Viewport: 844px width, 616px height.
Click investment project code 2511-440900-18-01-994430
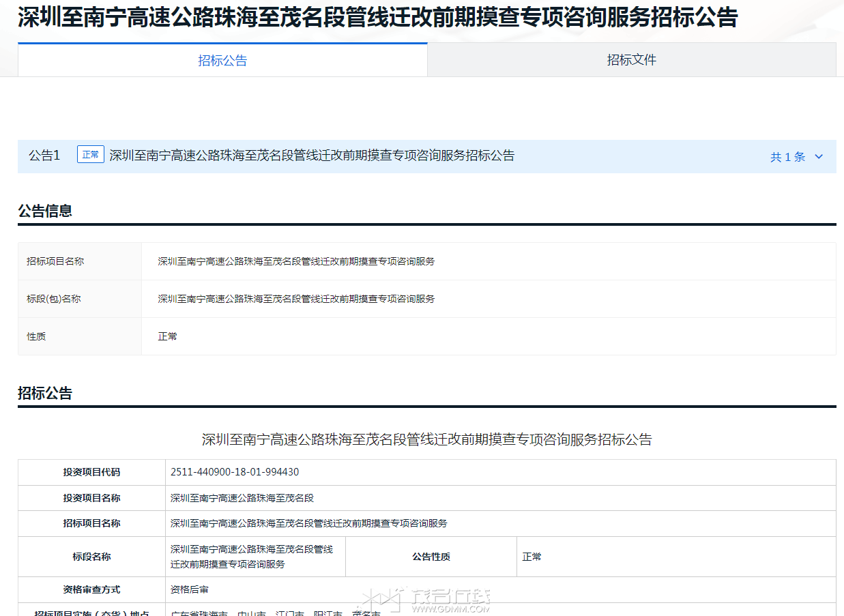pos(235,472)
